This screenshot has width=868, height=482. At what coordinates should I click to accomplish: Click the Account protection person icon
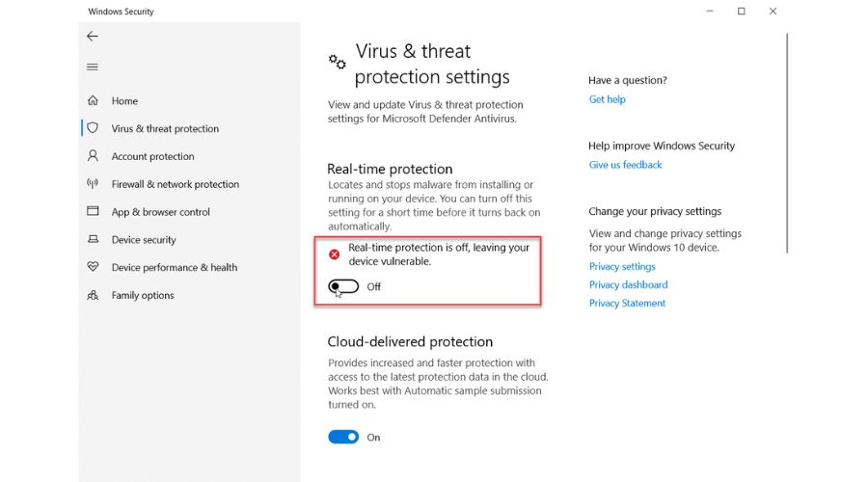(93, 156)
